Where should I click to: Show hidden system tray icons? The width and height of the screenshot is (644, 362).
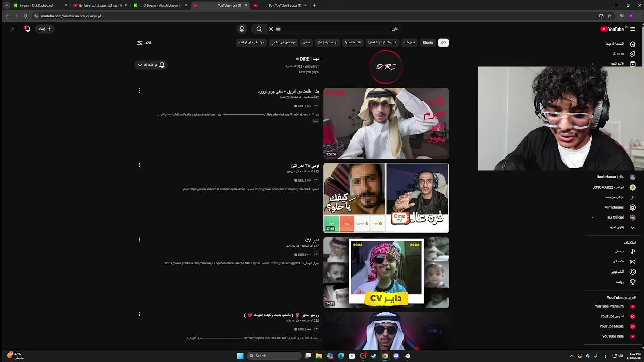(x=571, y=356)
